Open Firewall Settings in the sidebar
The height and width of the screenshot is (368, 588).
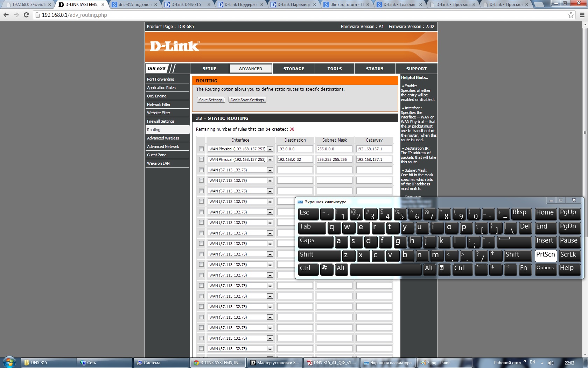161,121
